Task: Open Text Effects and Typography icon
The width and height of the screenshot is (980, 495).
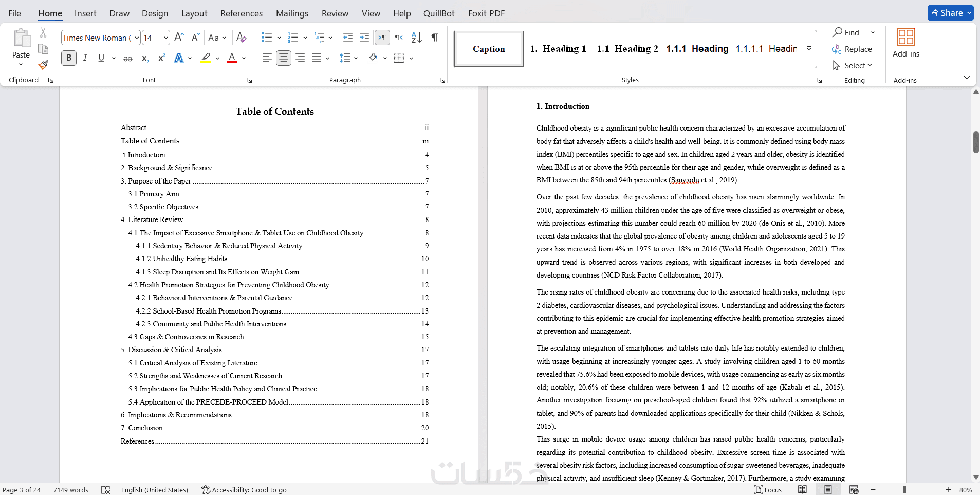Action: click(179, 58)
